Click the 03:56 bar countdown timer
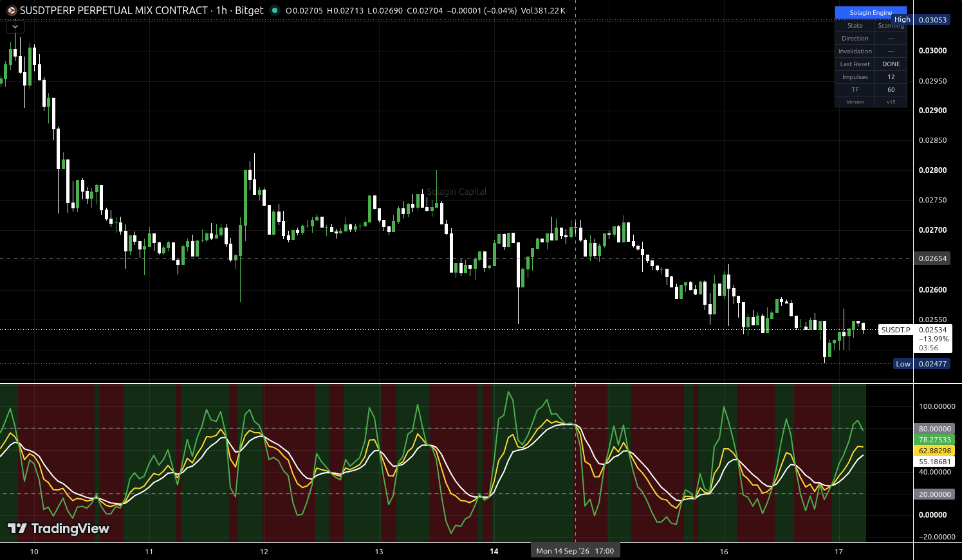The width and height of the screenshot is (962, 560). pos(929,348)
